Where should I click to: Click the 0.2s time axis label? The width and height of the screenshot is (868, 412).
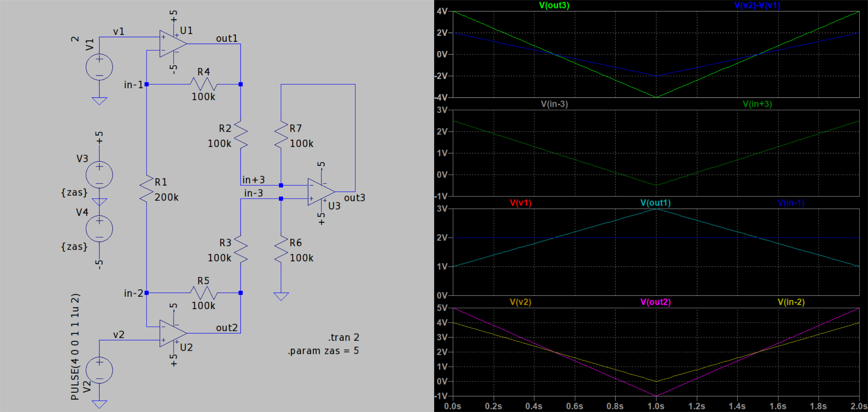[x=493, y=406]
